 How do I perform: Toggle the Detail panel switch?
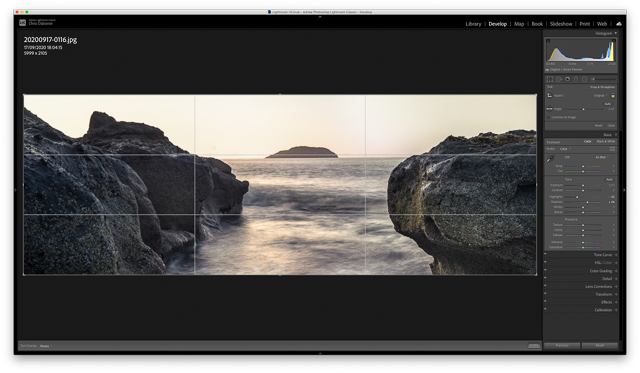pos(545,278)
